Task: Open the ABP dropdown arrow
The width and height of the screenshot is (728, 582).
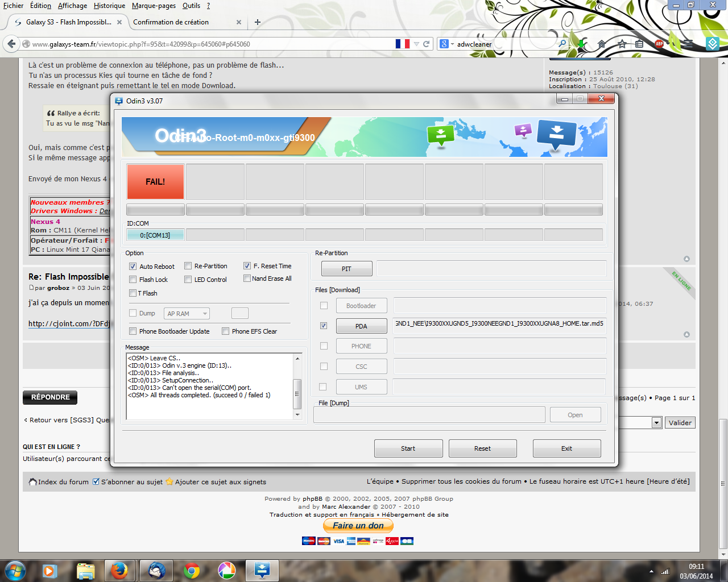Action: tap(669, 44)
